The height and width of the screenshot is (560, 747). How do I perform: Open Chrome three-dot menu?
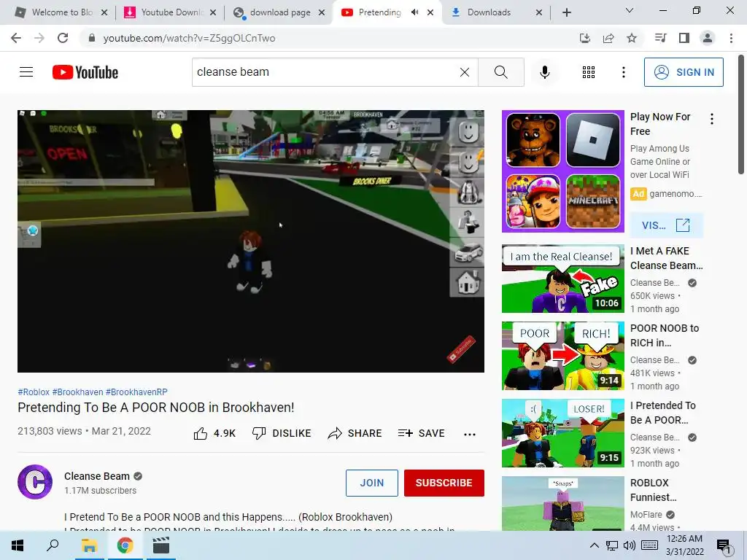click(731, 38)
